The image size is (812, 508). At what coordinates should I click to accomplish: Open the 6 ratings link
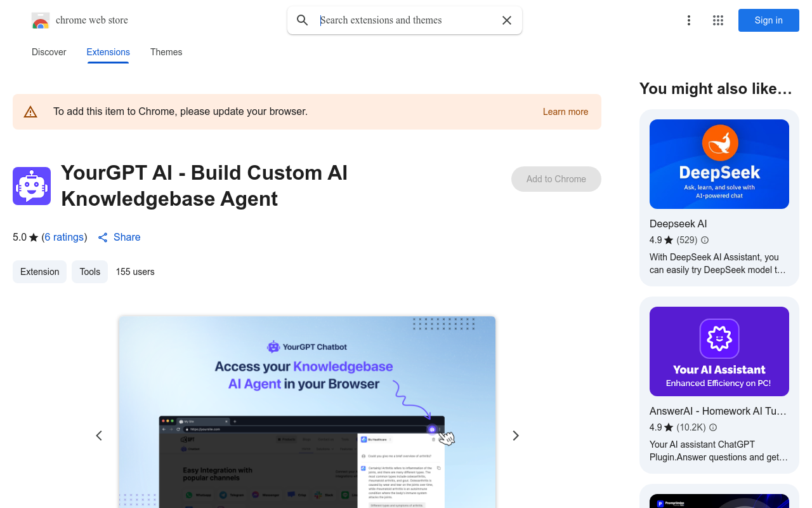click(64, 237)
